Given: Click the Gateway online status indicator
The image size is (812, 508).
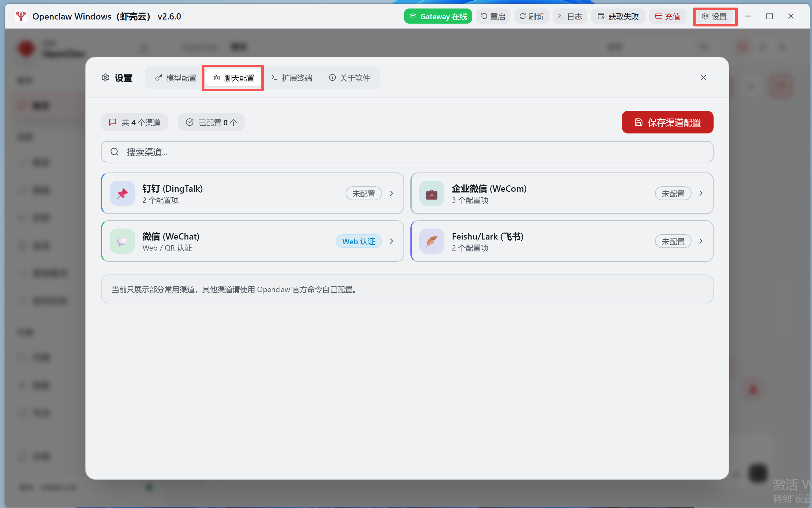Looking at the screenshot, I should point(438,16).
